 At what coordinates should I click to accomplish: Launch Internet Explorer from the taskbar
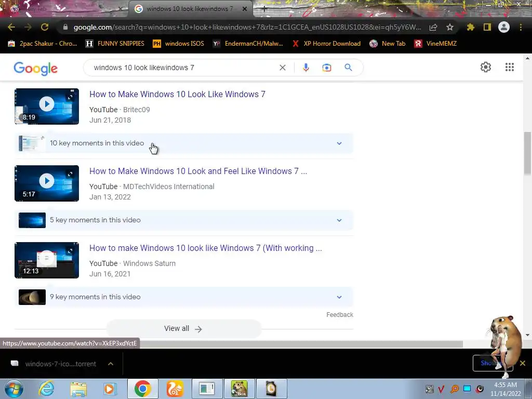[46, 389]
